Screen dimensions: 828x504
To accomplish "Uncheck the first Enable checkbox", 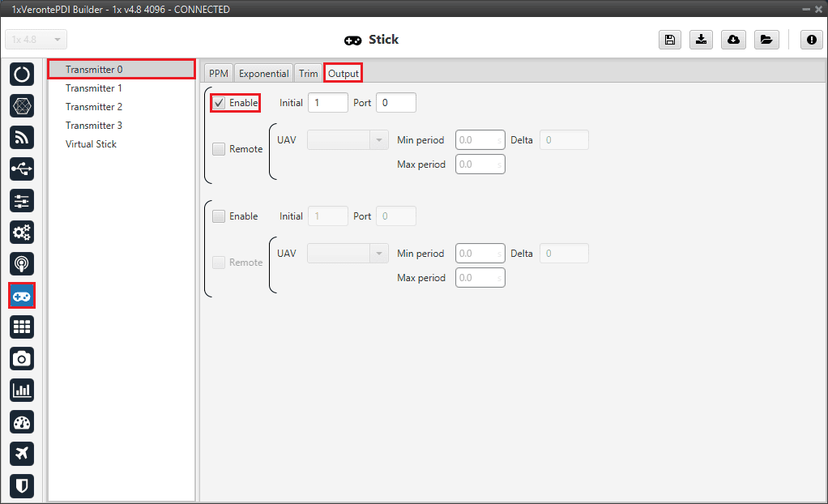I will point(219,103).
